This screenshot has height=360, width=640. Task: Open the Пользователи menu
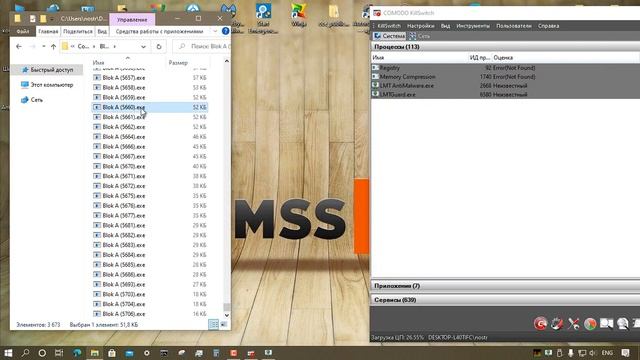tap(514, 26)
